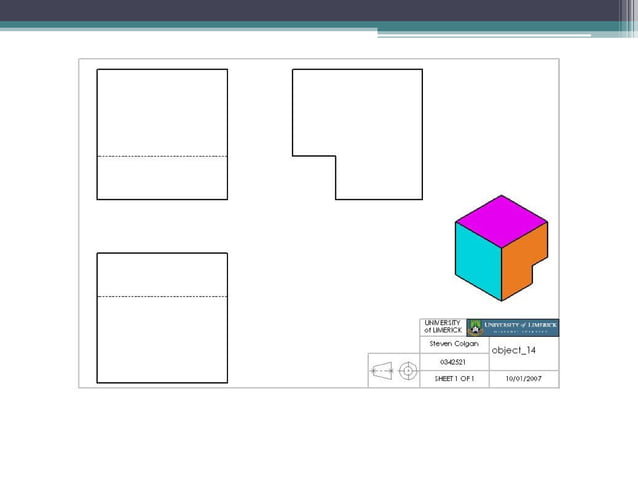Click the cyan left face of the cube
The image size is (638, 478).
point(478,261)
